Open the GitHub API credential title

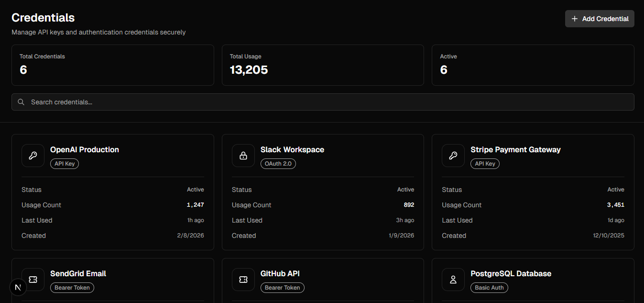(280, 273)
